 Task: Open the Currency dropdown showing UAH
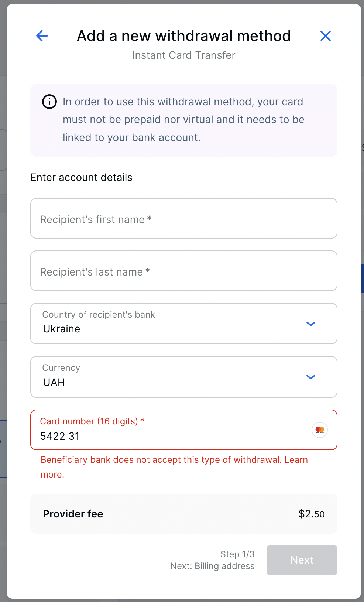click(x=184, y=377)
